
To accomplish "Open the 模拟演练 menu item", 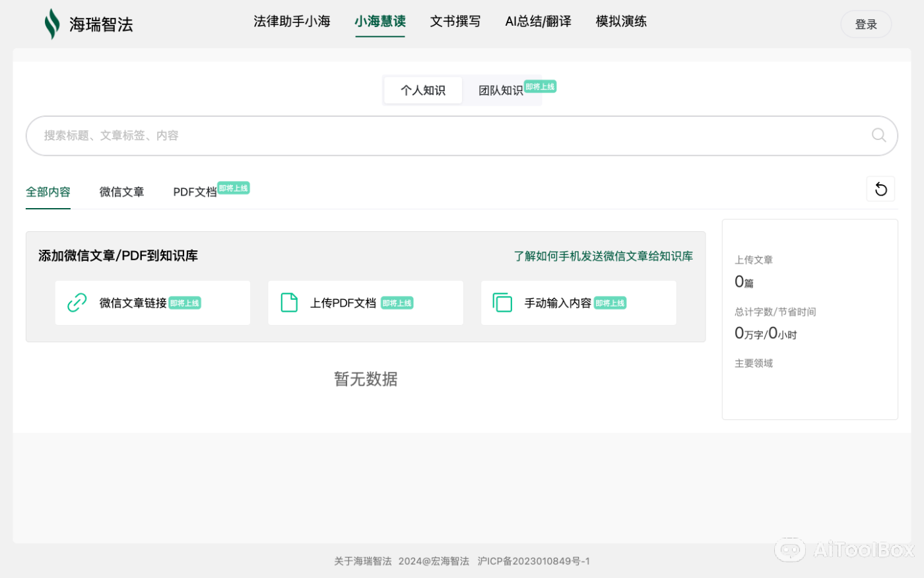I will pos(620,21).
